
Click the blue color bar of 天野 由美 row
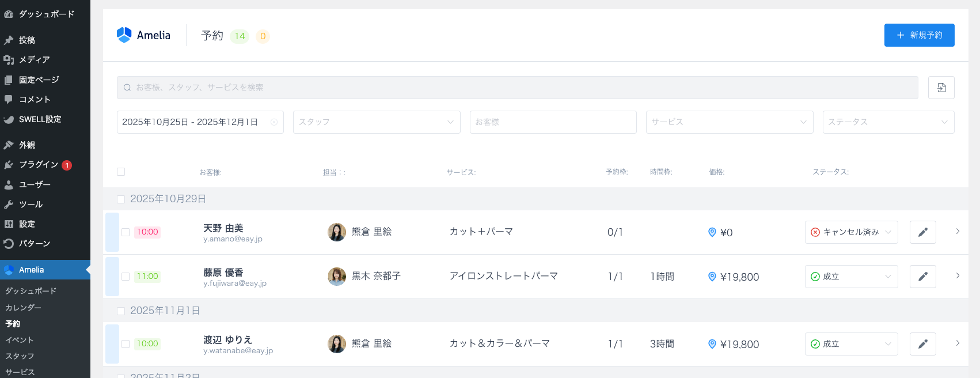tap(112, 232)
